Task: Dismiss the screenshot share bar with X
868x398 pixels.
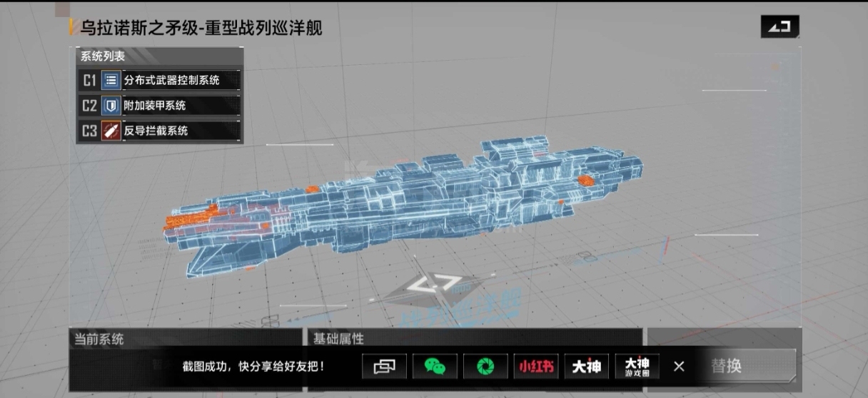Action: tap(679, 367)
